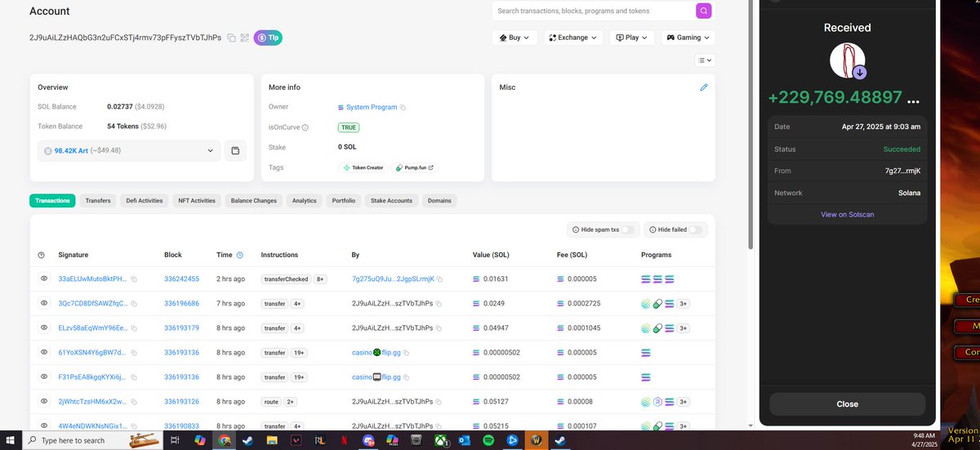Copy the account address with the copy icon
The image size is (980, 450).
[x=232, y=38]
